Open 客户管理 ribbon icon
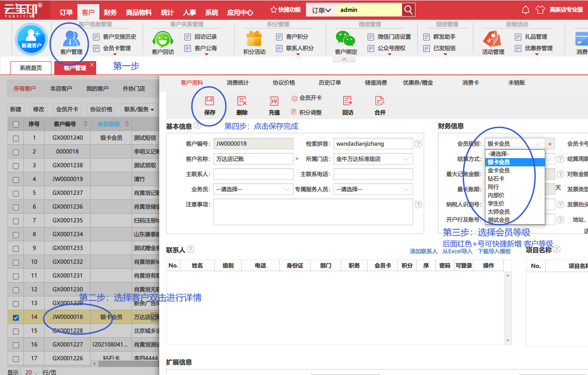588x375 pixels. [x=71, y=42]
